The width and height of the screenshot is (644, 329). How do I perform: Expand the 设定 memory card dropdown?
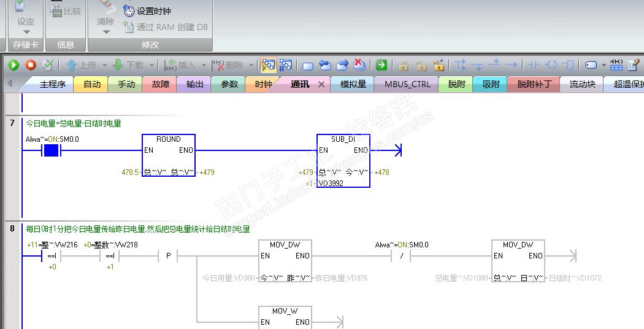point(26,32)
